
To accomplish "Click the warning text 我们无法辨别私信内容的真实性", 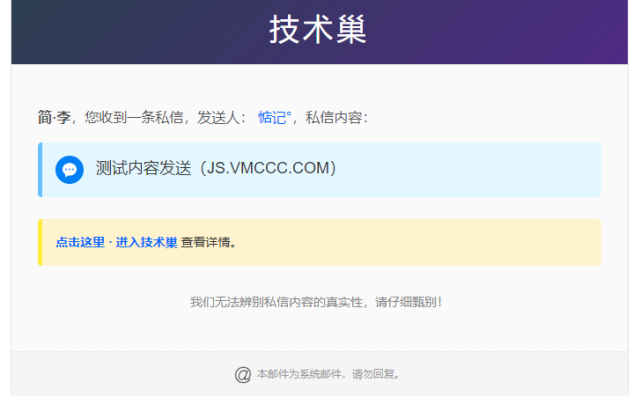I will (276, 302).
